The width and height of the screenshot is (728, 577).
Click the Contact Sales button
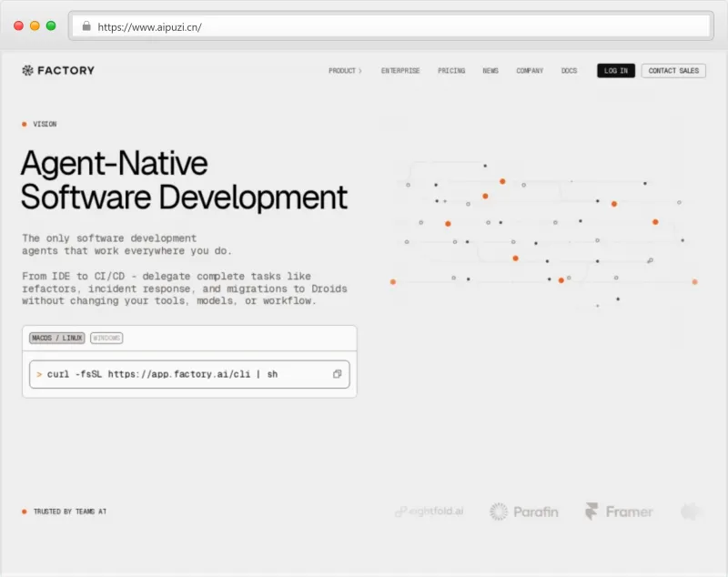[x=673, y=70]
